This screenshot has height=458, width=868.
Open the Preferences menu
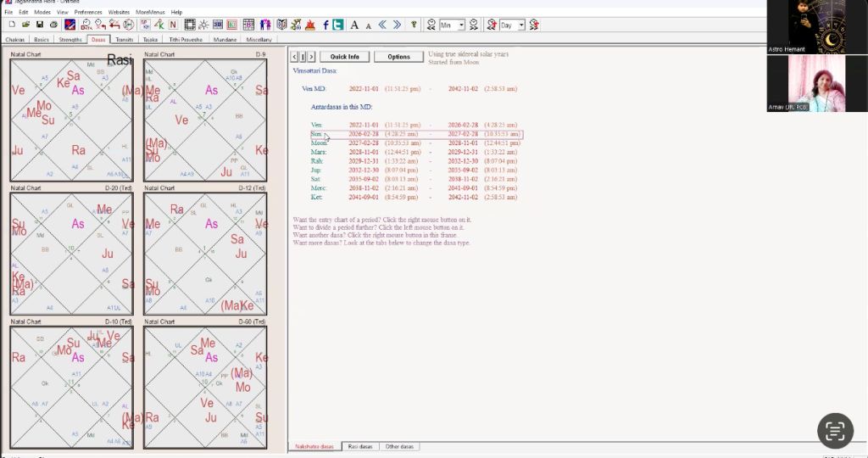(88, 12)
